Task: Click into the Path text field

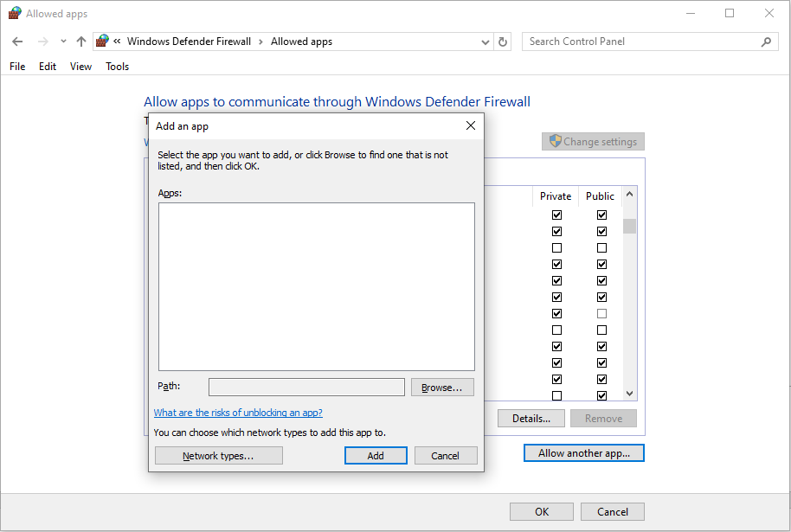Action: tap(306, 388)
